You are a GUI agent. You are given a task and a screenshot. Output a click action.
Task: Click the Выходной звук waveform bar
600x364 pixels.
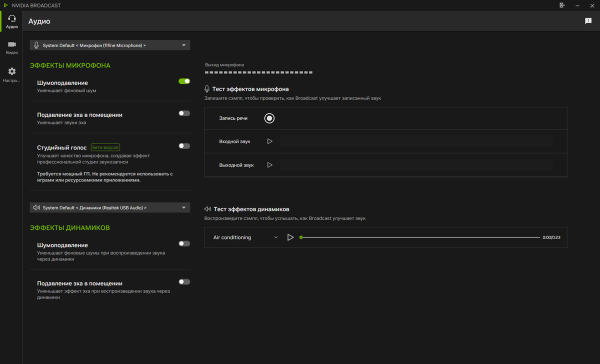click(x=416, y=165)
